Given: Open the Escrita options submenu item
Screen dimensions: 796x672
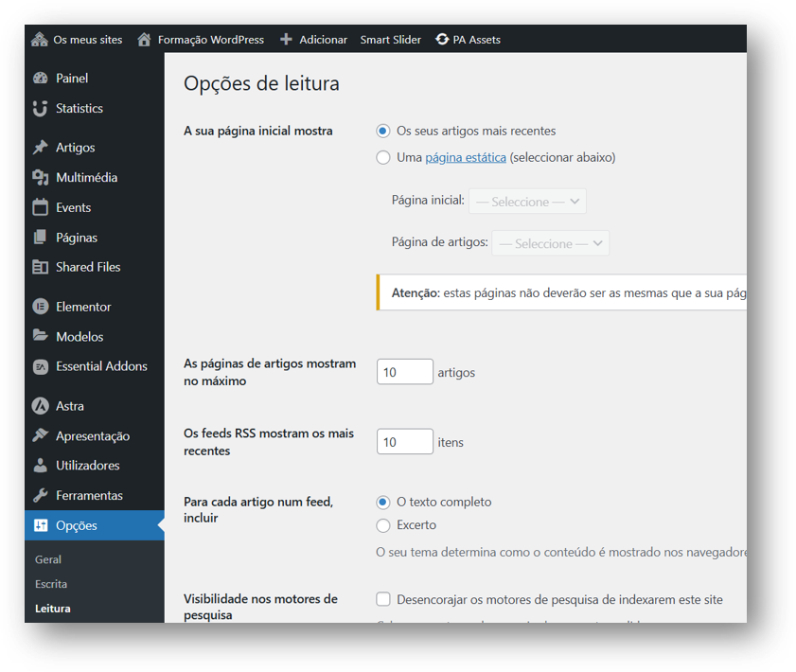Looking at the screenshot, I should point(51,584).
